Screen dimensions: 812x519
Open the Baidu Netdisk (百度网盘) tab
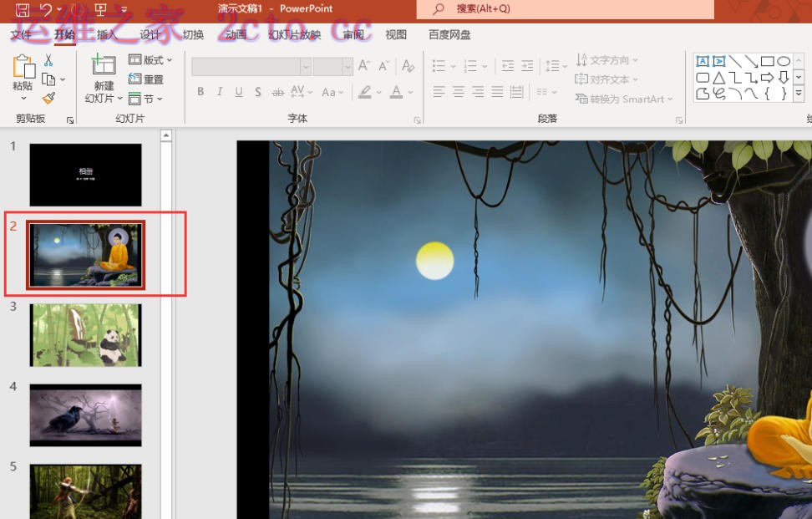pyautogui.click(x=449, y=35)
